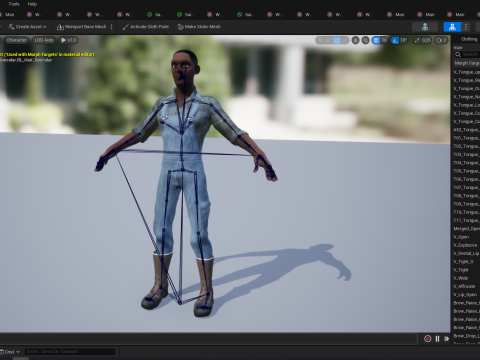Screen dimensions: 480x360
Task: Open the LOD Auto menu
Action: point(44,40)
